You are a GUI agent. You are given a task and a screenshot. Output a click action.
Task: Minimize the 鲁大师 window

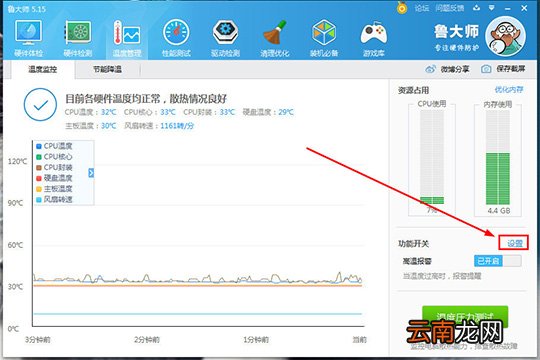508,8
